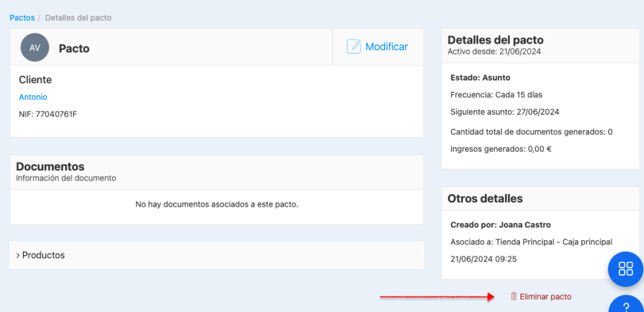Click the trash icon next to Eliminar pacto
This screenshot has width=644, height=312.
[x=513, y=296]
